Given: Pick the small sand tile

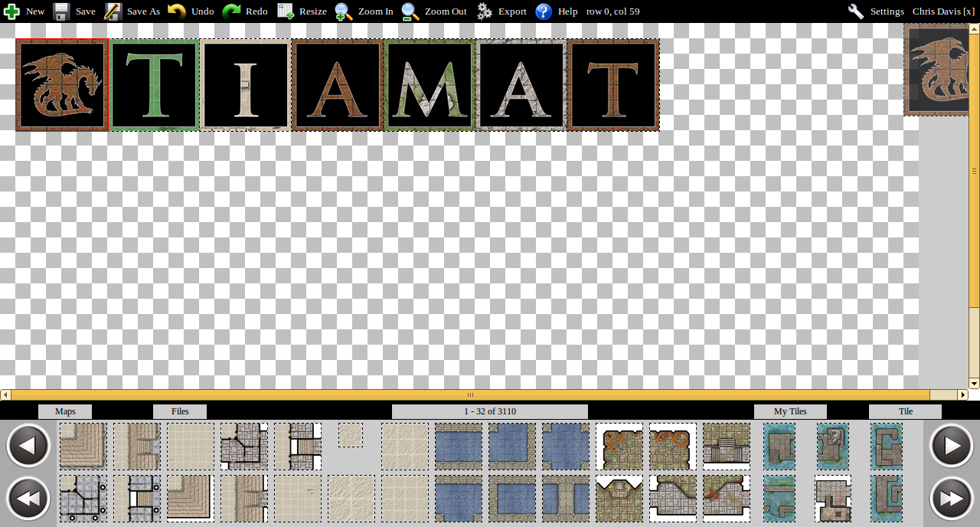Looking at the screenshot, I should click(x=351, y=435).
